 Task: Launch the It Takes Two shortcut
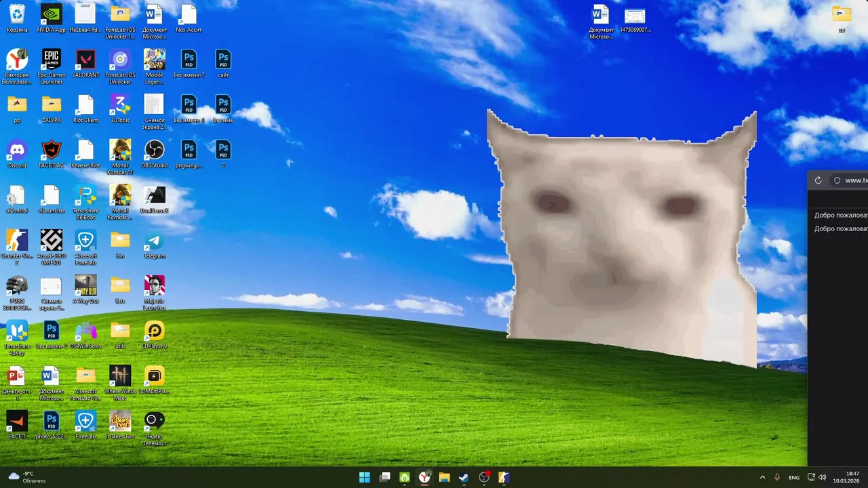point(120,425)
